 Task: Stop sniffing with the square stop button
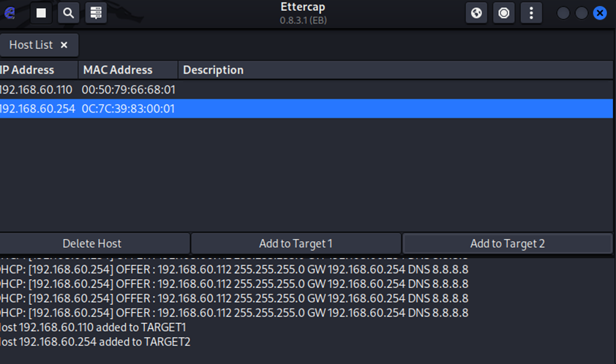click(41, 13)
